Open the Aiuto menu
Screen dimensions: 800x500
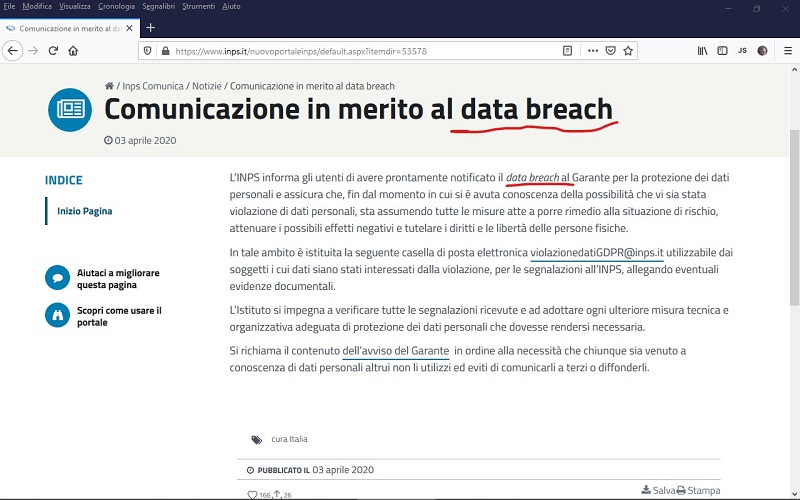coord(231,7)
